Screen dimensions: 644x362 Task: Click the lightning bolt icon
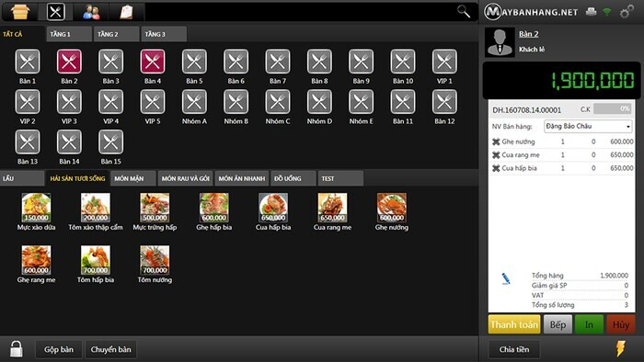pyautogui.click(x=620, y=348)
